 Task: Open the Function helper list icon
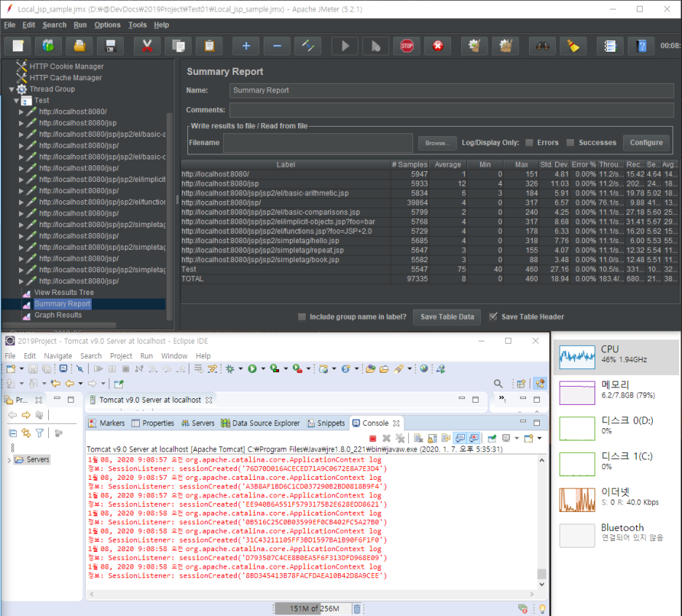click(610, 46)
